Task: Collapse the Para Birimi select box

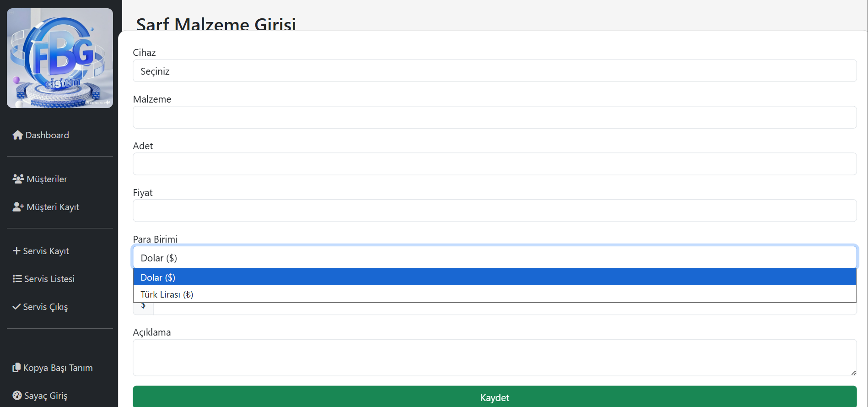Action: 494,258
